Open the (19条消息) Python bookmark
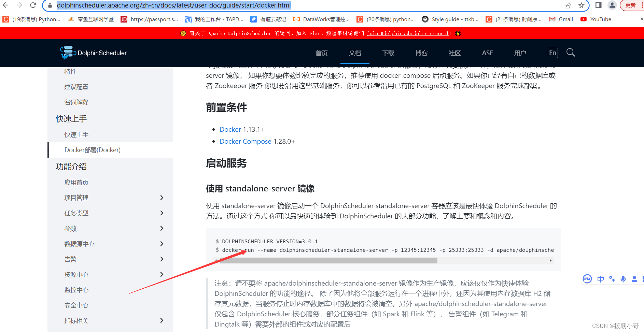The image size is (644, 332). point(31,19)
